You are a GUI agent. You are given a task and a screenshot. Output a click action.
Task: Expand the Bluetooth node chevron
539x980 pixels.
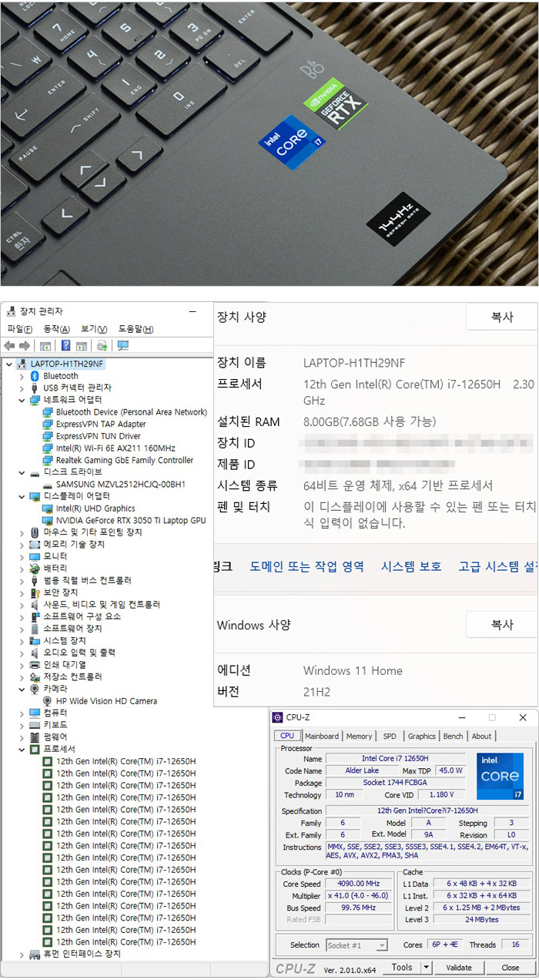[x=22, y=376]
